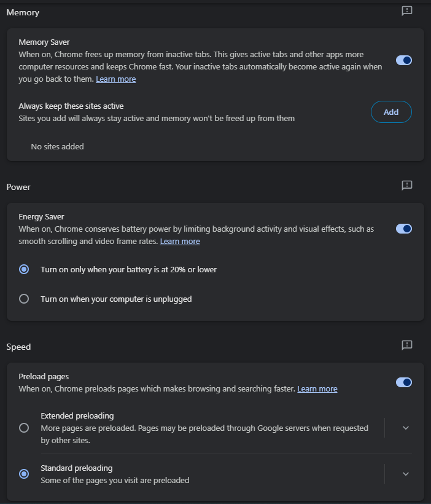Open feedback icon beside Speed heading
The height and width of the screenshot is (504, 431).
click(x=407, y=345)
